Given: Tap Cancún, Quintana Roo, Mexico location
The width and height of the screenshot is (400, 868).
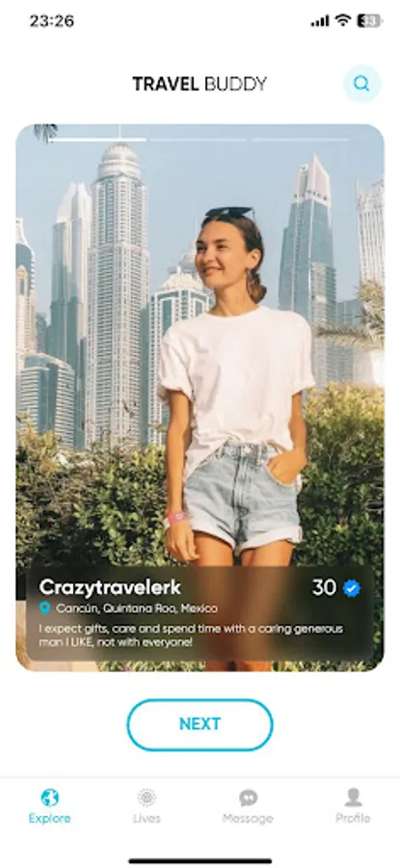Looking at the screenshot, I should 137,609.
